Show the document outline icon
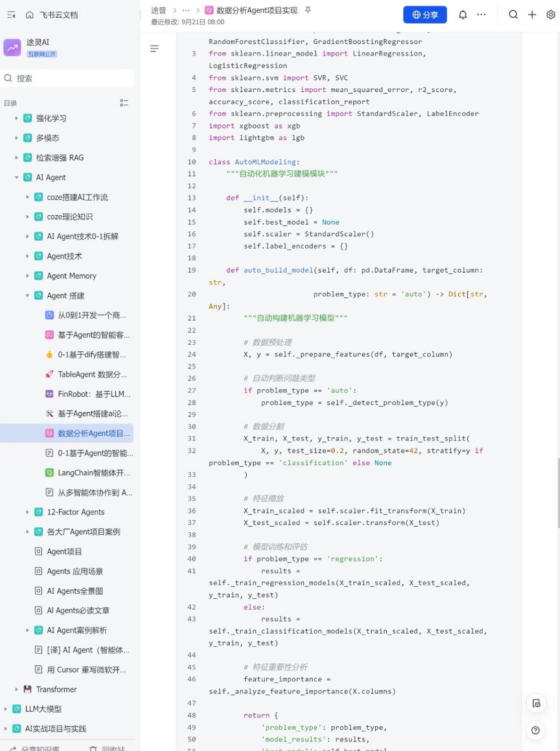560x751 pixels. tap(155, 48)
